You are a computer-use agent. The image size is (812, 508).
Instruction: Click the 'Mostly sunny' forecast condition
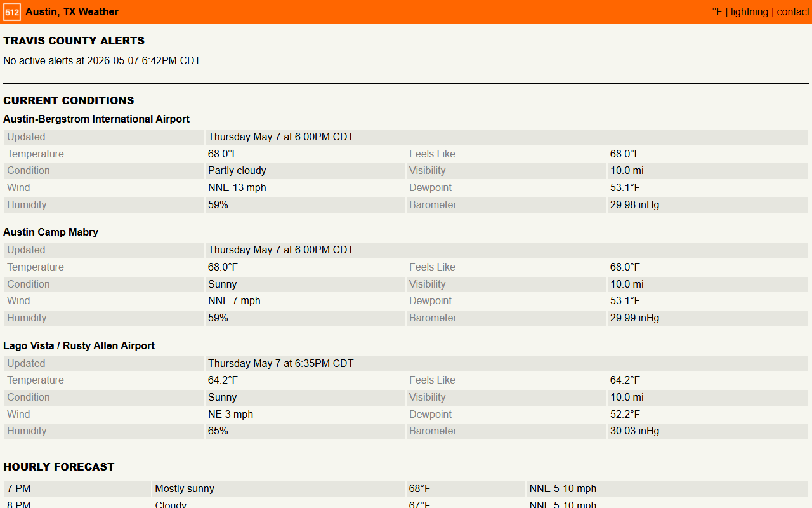point(185,488)
